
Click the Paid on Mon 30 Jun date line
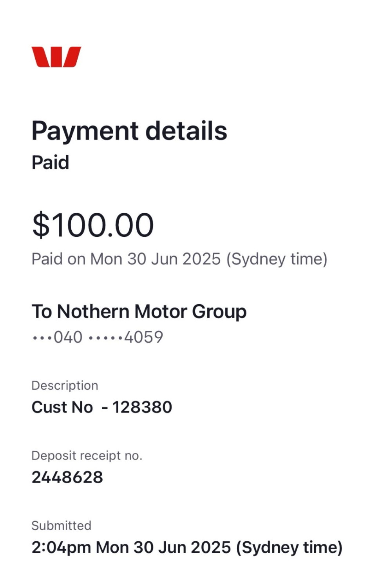[x=179, y=259]
